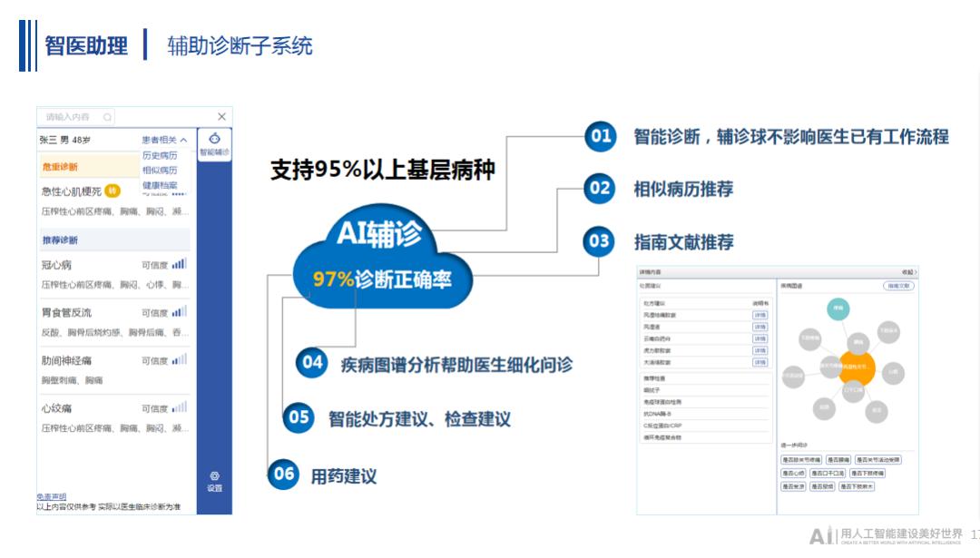Select the numbered circle 06 beside 用药建议

pyautogui.click(x=283, y=474)
